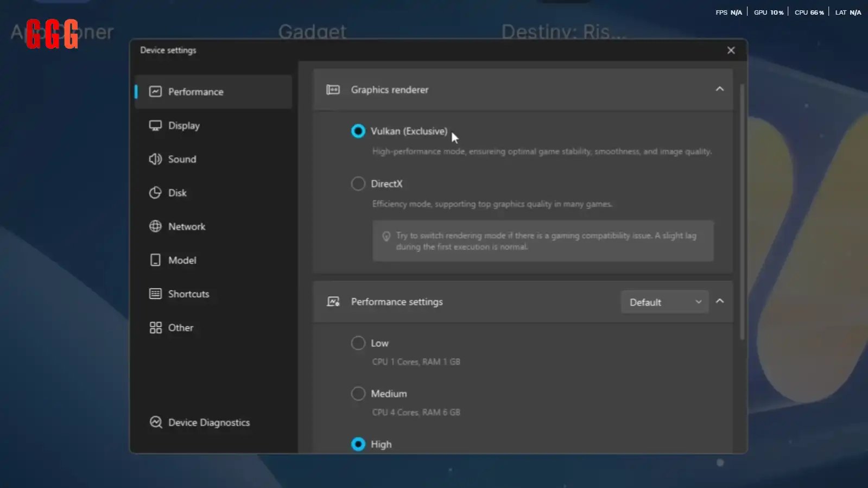868x488 pixels.
Task: Click the lightbulb tip icon
Action: [387, 236]
